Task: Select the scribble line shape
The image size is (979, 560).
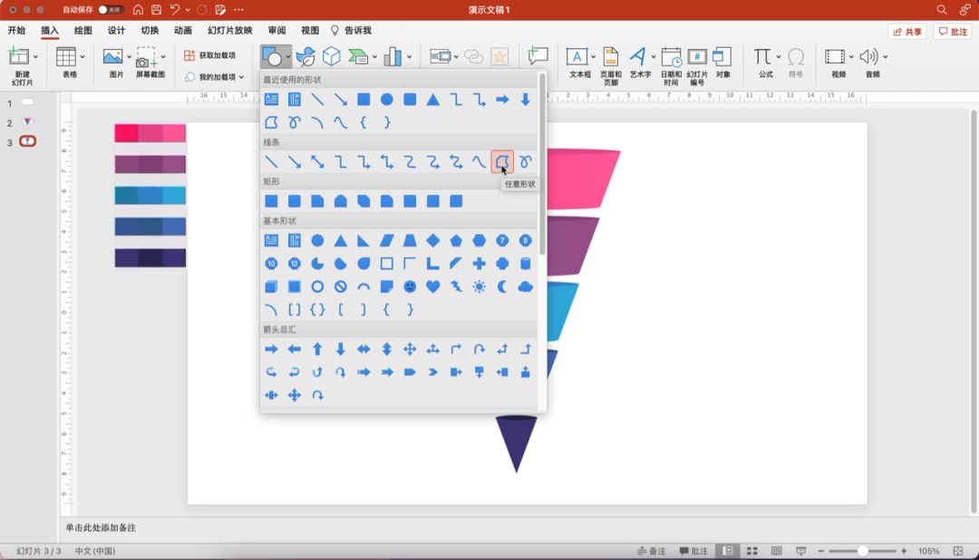Action: (525, 161)
